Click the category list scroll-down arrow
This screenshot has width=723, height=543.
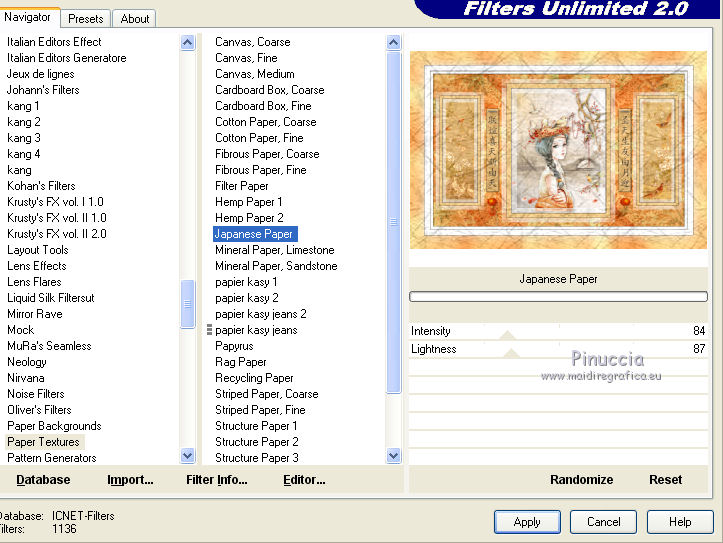[x=188, y=456]
